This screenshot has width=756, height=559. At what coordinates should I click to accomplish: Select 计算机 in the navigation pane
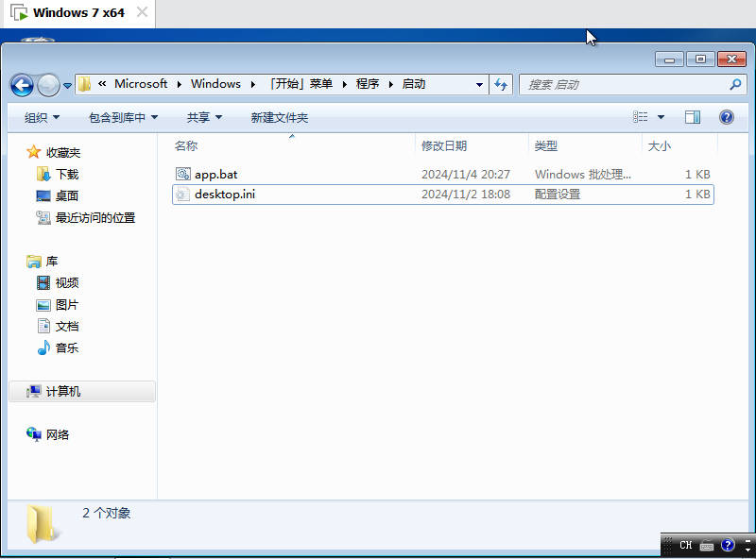(82, 391)
